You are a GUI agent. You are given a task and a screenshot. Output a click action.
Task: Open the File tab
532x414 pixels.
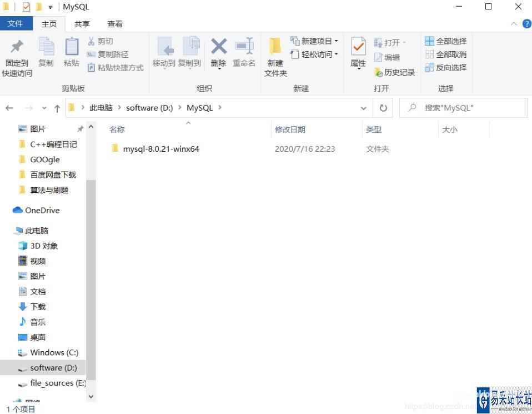(15, 23)
